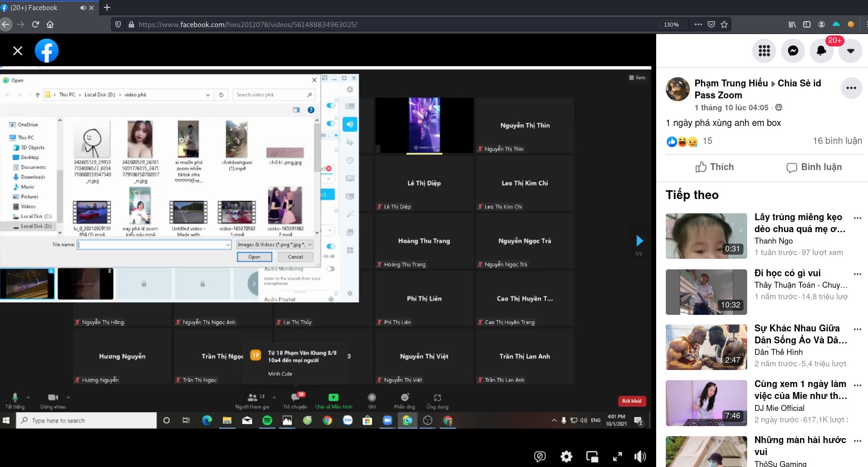This screenshot has height=467, width=868.
Task: Open options for 'Sự Khác Nhau Giữa' video
Action: click(857, 329)
